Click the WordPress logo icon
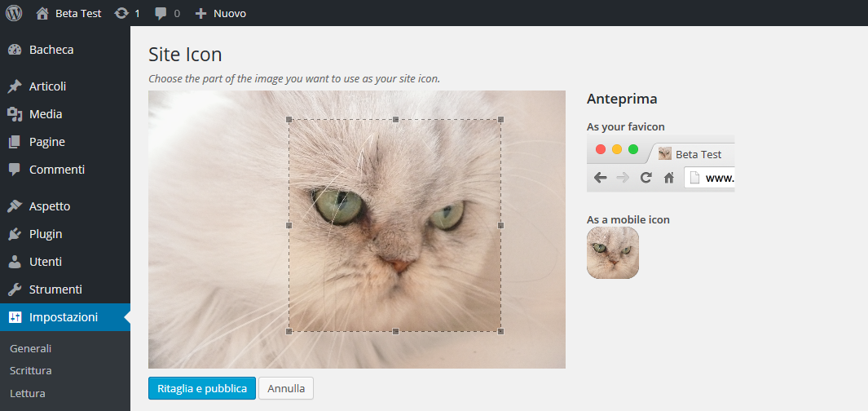The height and width of the screenshot is (411, 868). click(x=14, y=13)
